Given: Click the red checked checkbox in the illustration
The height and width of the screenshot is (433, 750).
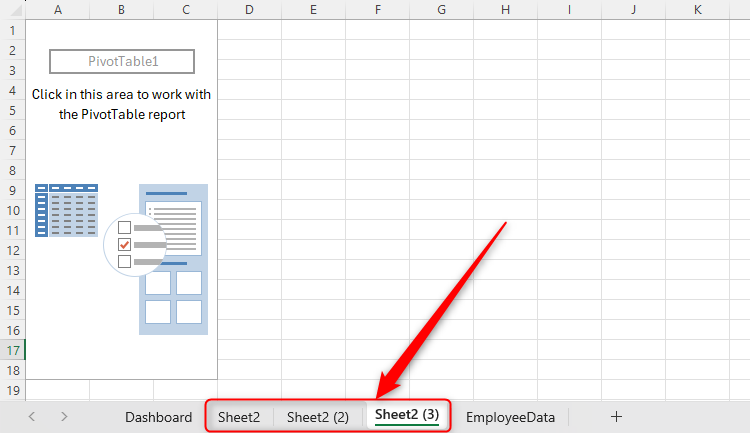Looking at the screenshot, I should (x=124, y=244).
